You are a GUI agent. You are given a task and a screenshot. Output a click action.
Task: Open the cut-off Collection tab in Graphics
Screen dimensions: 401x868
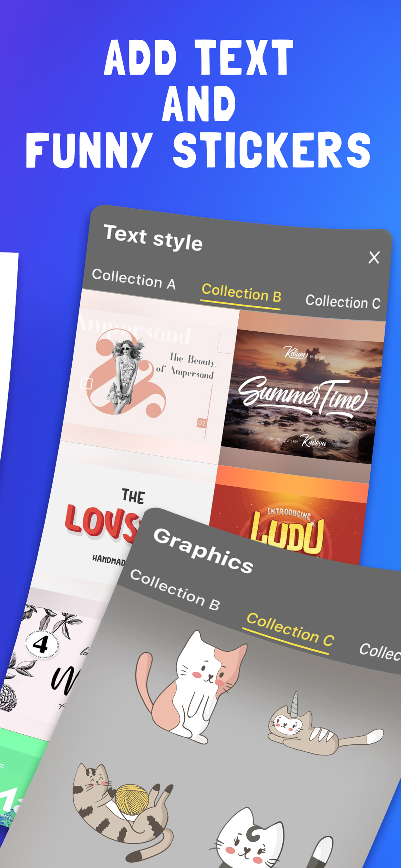click(380, 652)
